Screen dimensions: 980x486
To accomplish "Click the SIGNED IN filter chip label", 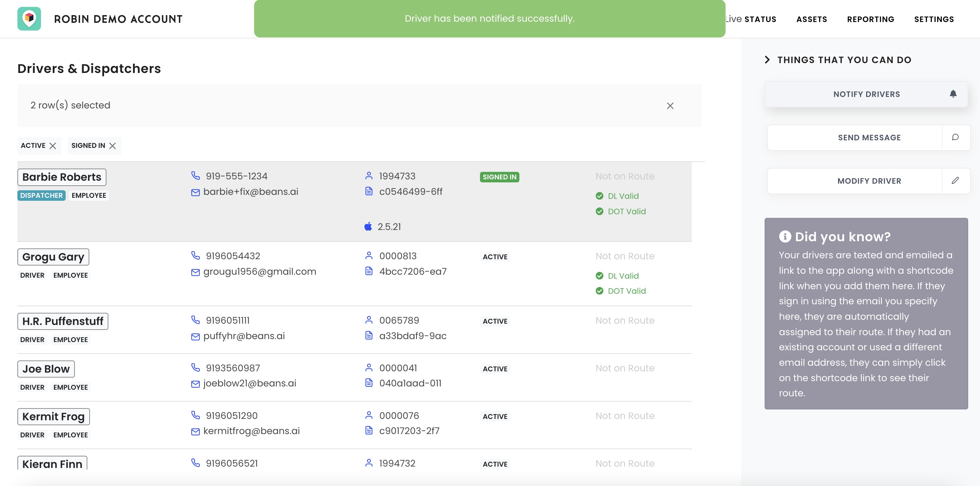I will (88, 146).
